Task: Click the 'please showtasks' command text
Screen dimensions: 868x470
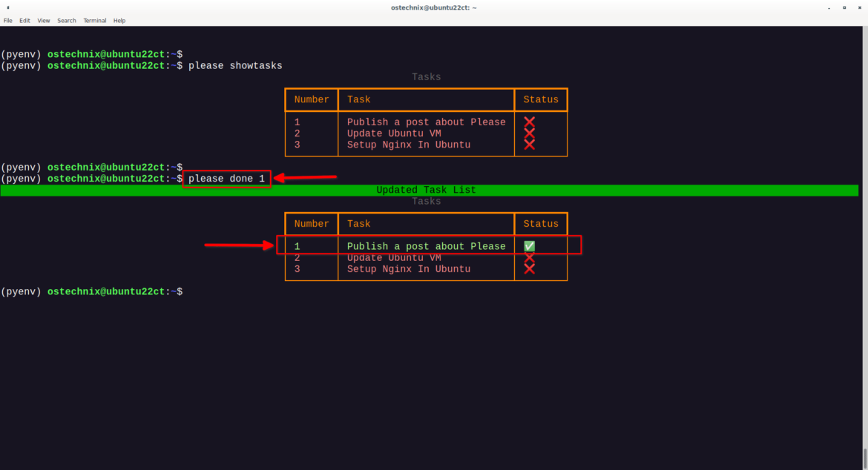Action: click(235, 66)
